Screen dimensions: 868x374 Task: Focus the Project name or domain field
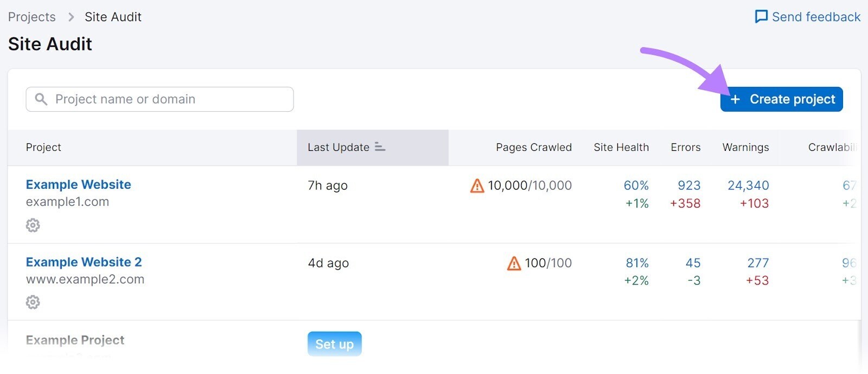click(x=168, y=99)
